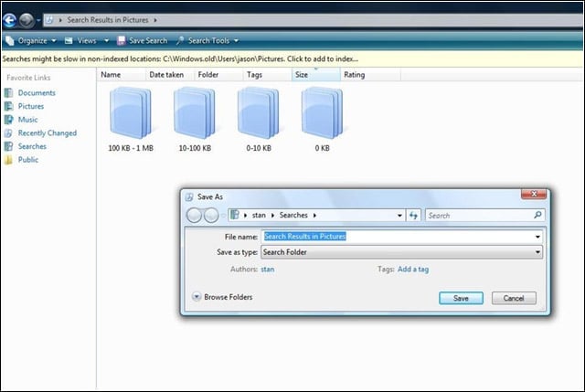Click the Cancel button
The height and width of the screenshot is (392, 585).
click(514, 298)
